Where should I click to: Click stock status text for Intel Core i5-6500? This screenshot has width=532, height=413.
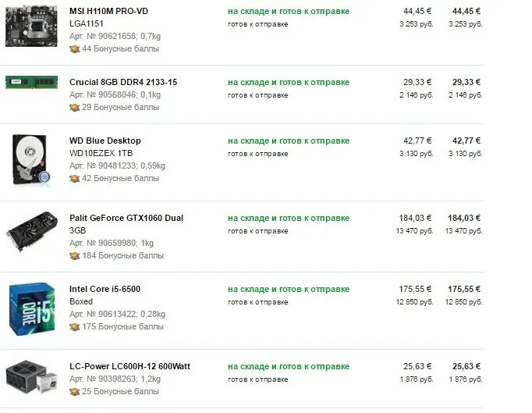[289, 290]
